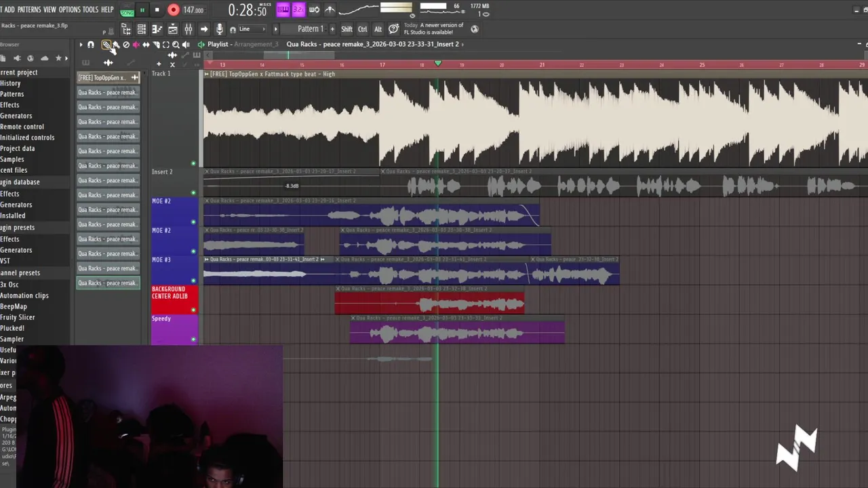This screenshot has width=868, height=488.
Task: Click the Alt modifier button
Action: tap(378, 29)
